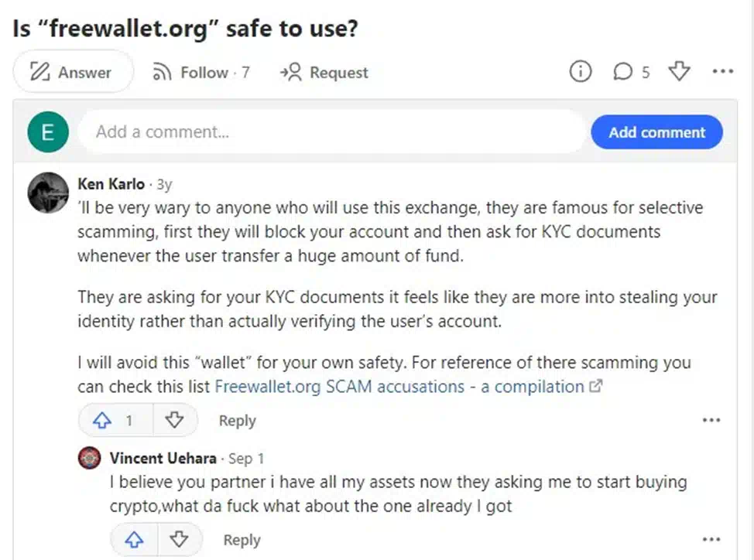Click the Add a comment field
The width and height of the screenshot is (754, 560).
(x=331, y=131)
